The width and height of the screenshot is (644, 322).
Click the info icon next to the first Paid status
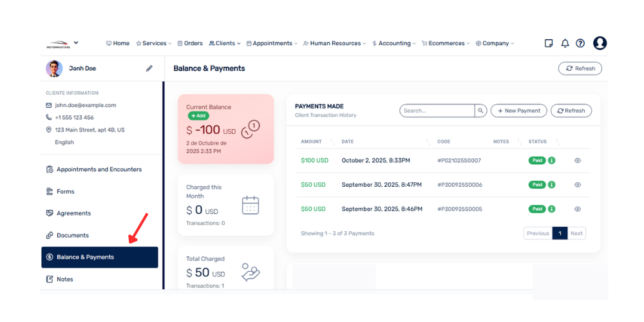(x=552, y=160)
